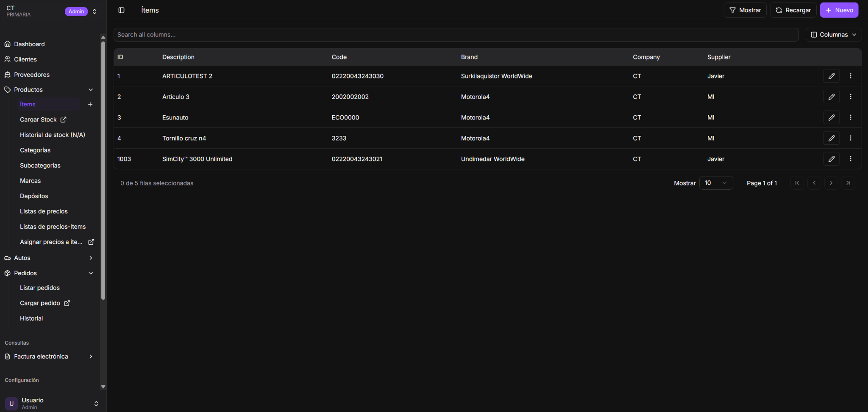Open Listas de precios page
Viewport: 868px width, 412px height.
point(44,211)
